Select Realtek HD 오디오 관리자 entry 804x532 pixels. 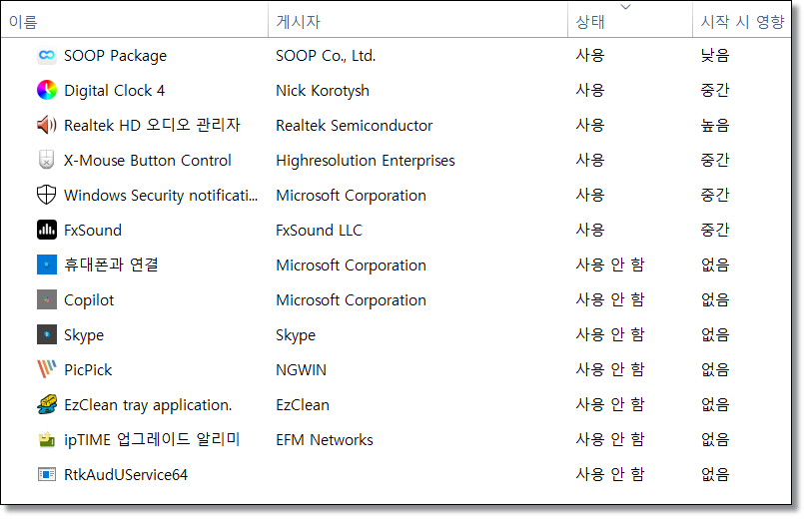click(152, 125)
